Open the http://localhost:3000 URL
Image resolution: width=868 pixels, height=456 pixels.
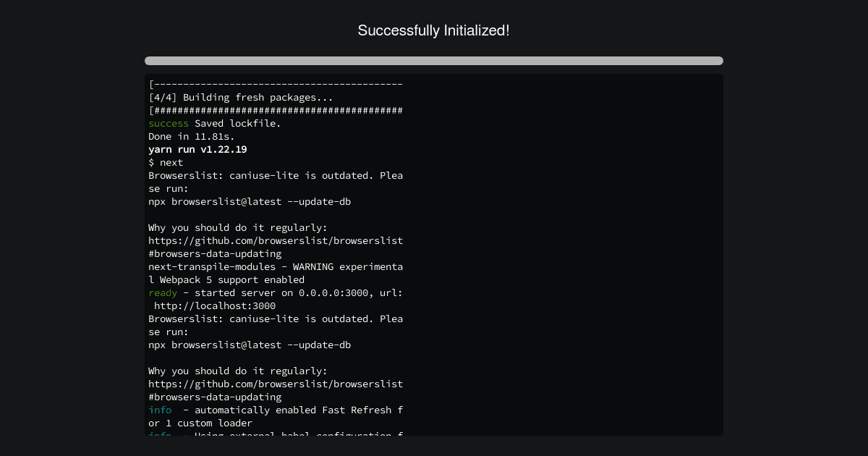pyautogui.click(x=215, y=305)
